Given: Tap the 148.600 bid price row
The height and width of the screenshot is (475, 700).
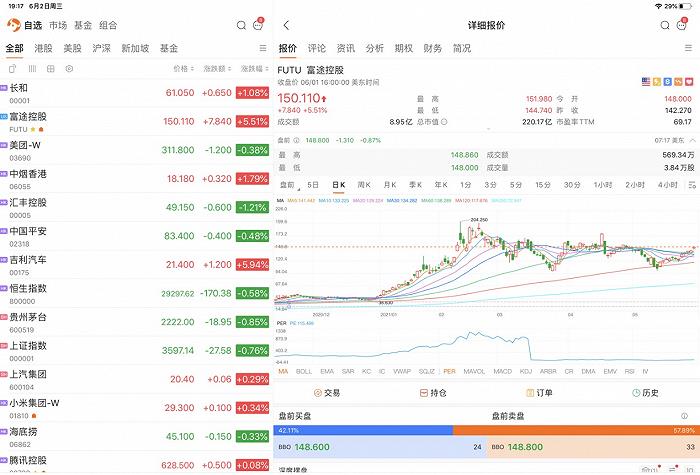Looking at the screenshot, I should 380,447.
